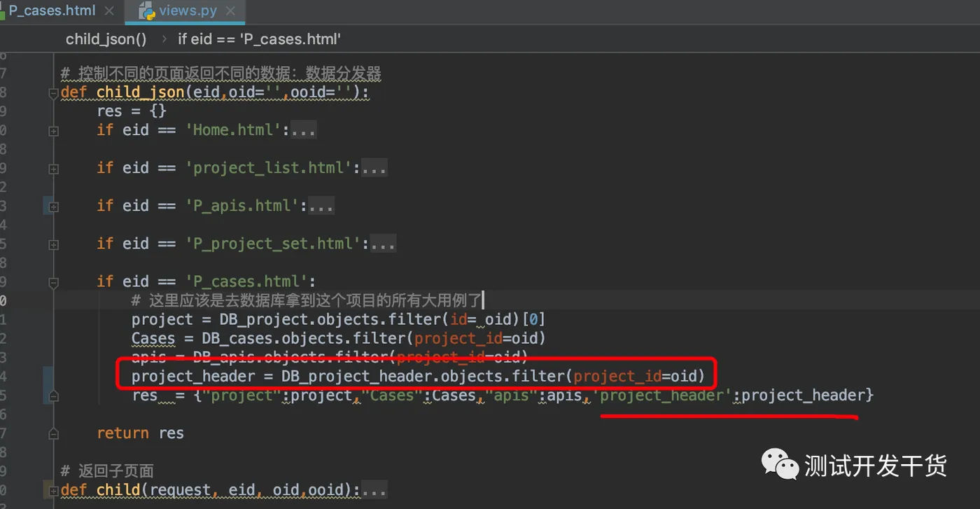This screenshot has width=980, height=509.
Task: Close the views.py tab
Action: [x=232, y=11]
